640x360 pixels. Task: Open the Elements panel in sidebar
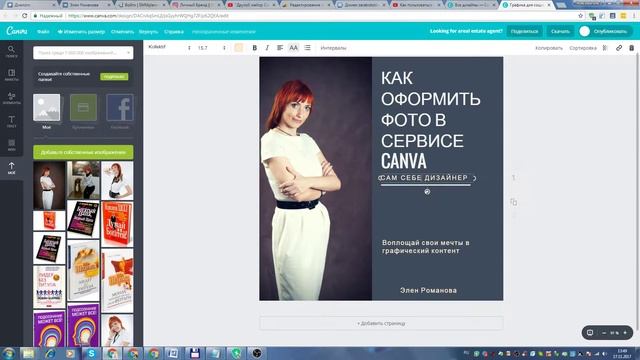(x=11, y=98)
